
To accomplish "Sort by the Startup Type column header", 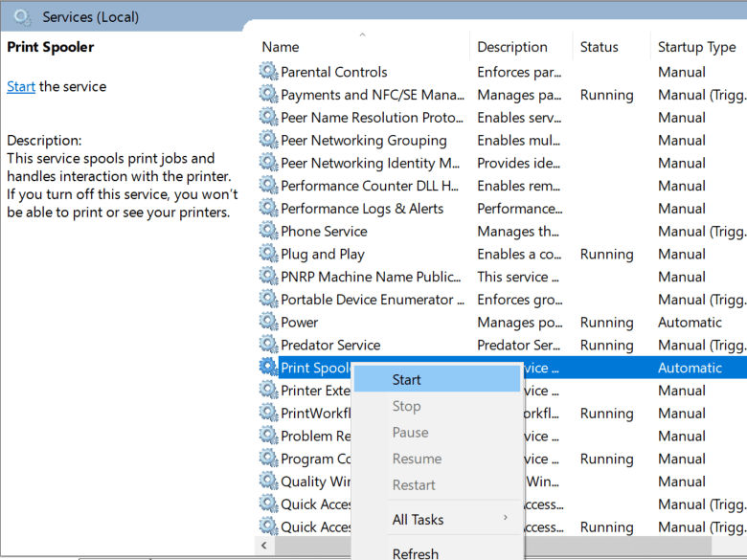I will [x=696, y=47].
